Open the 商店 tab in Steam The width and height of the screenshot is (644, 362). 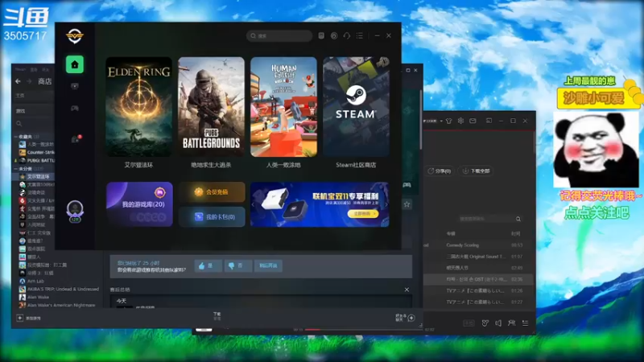pyautogui.click(x=45, y=81)
